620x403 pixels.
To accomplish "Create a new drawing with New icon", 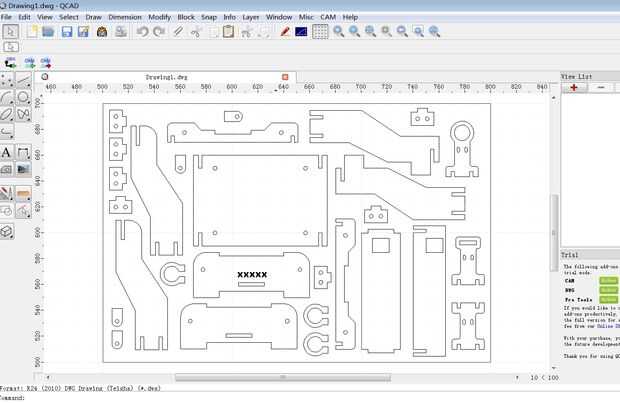I will [x=32, y=32].
